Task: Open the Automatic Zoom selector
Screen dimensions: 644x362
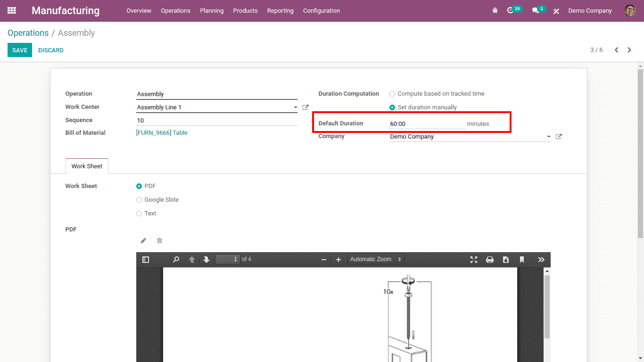Action: (x=376, y=259)
